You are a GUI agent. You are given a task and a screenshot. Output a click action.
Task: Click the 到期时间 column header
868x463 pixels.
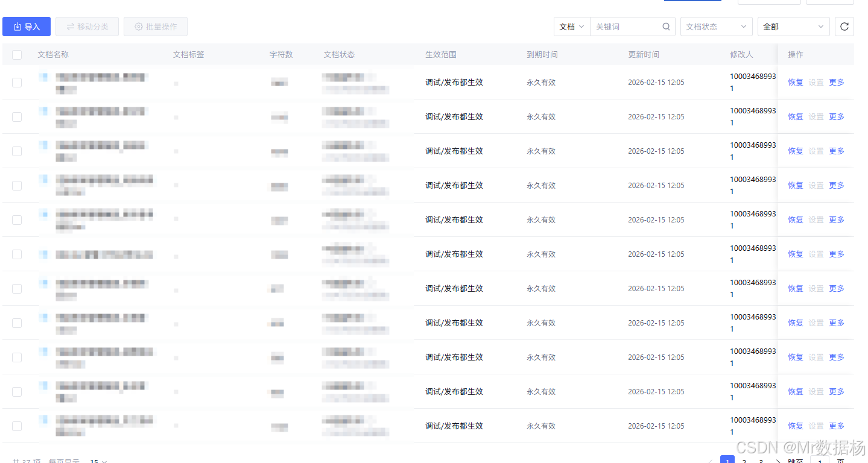542,55
